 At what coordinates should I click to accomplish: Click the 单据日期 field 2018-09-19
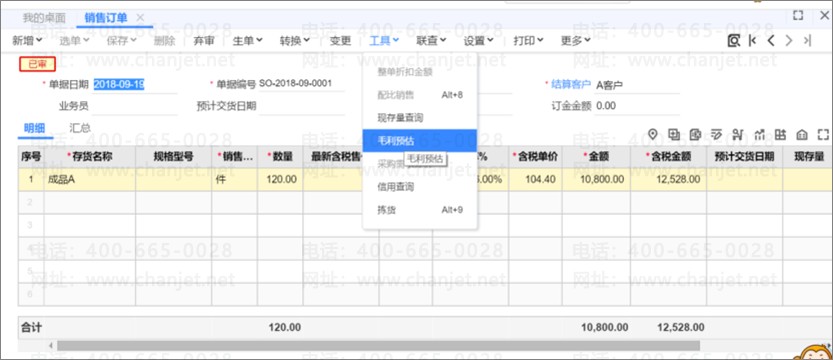pos(134,84)
